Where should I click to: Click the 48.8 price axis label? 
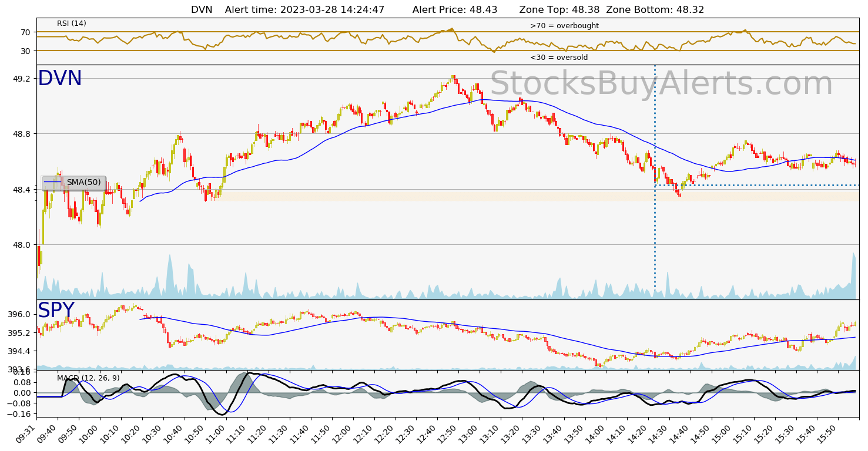tap(22, 134)
